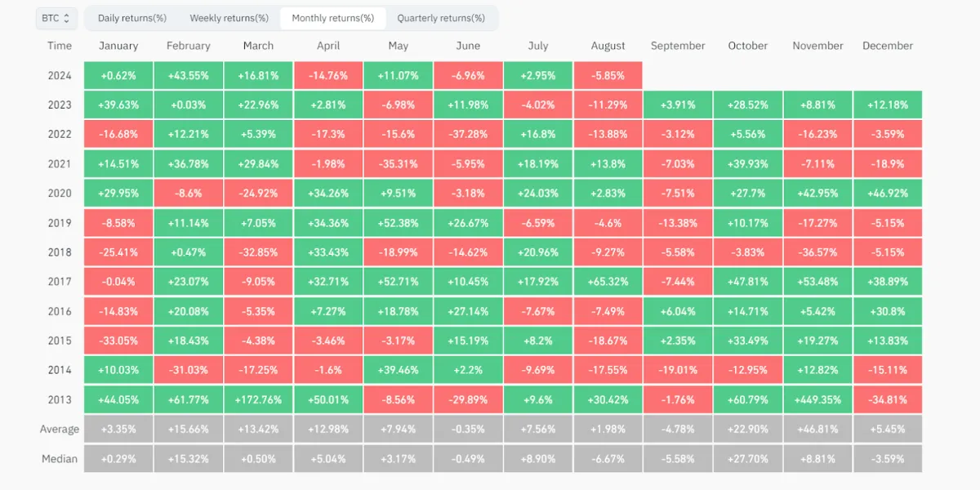
Task: Click the 2017 August +65.32% cell
Action: point(608,282)
